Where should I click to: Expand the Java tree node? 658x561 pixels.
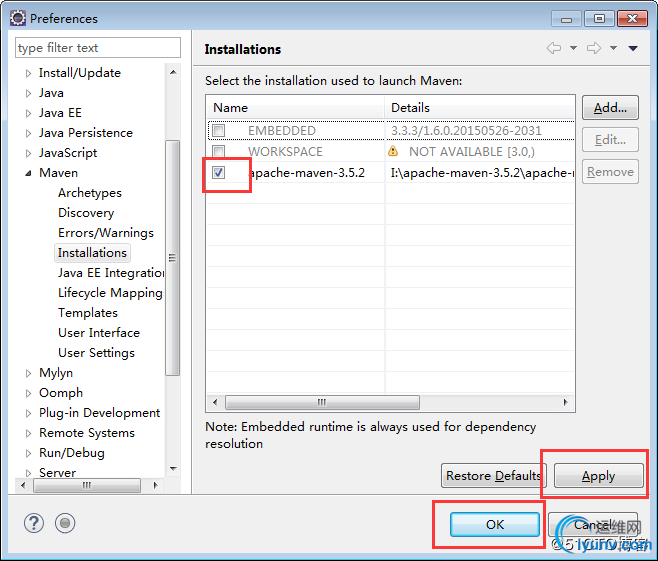click(x=28, y=93)
